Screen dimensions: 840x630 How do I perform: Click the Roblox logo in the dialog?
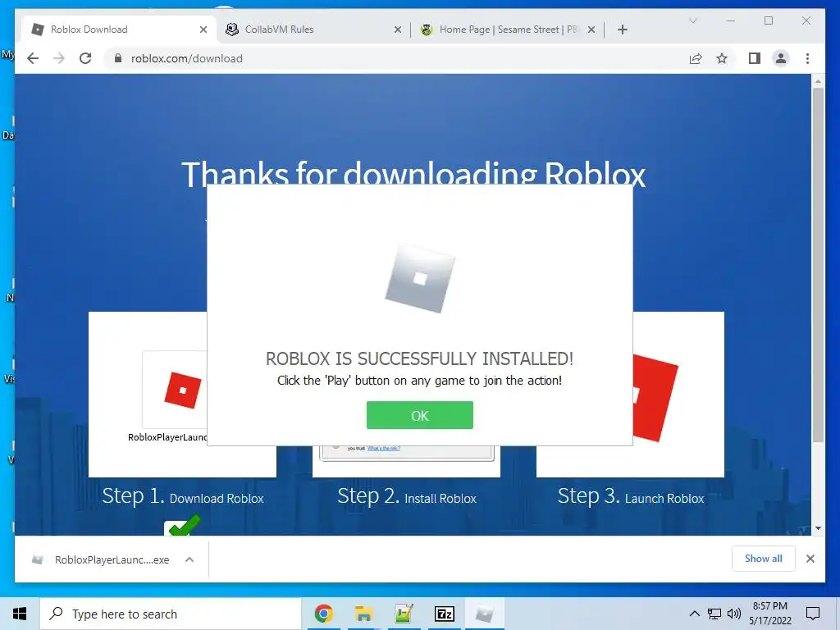(x=420, y=278)
